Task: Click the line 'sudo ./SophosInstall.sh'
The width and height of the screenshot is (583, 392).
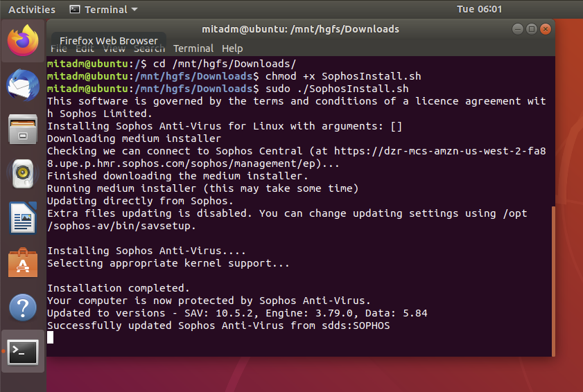Action: click(337, 89)
